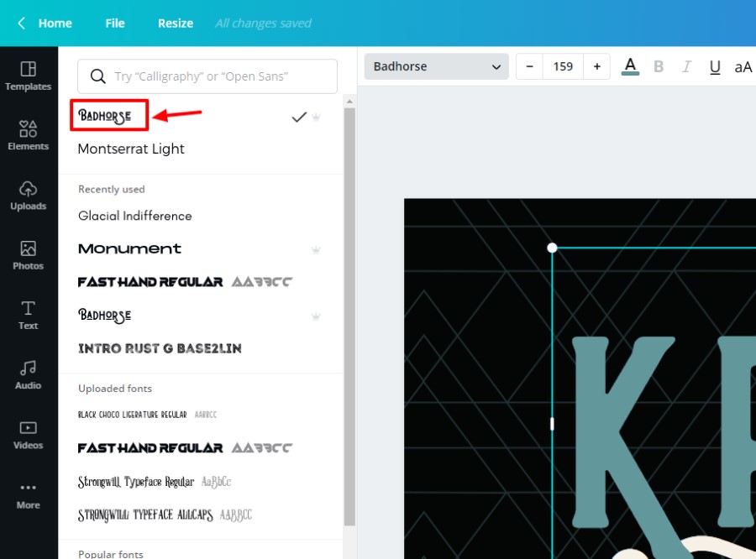Toggle italic formatting

coord(686,66)
